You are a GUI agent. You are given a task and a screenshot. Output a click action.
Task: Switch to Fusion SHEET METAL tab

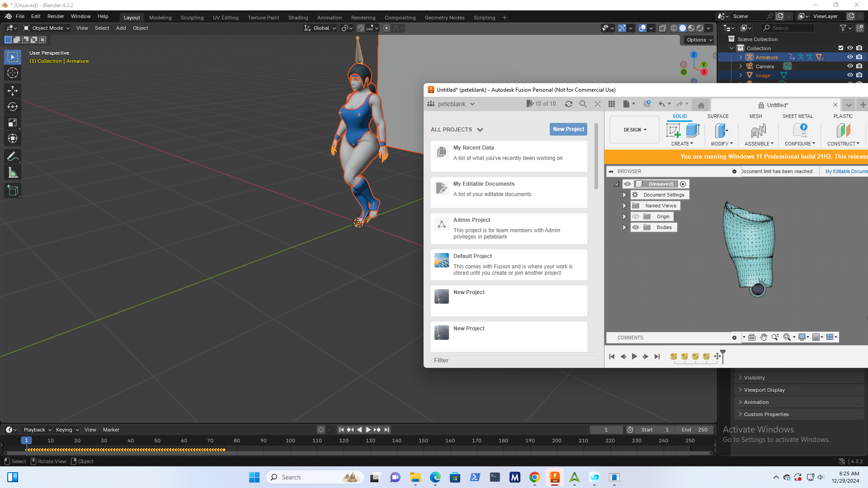point(797,116)
